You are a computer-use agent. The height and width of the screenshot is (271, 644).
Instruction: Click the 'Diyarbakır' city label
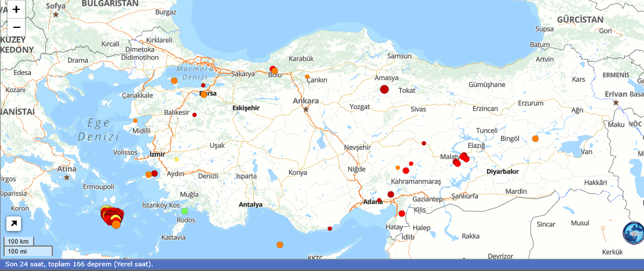tap(502, 172)
